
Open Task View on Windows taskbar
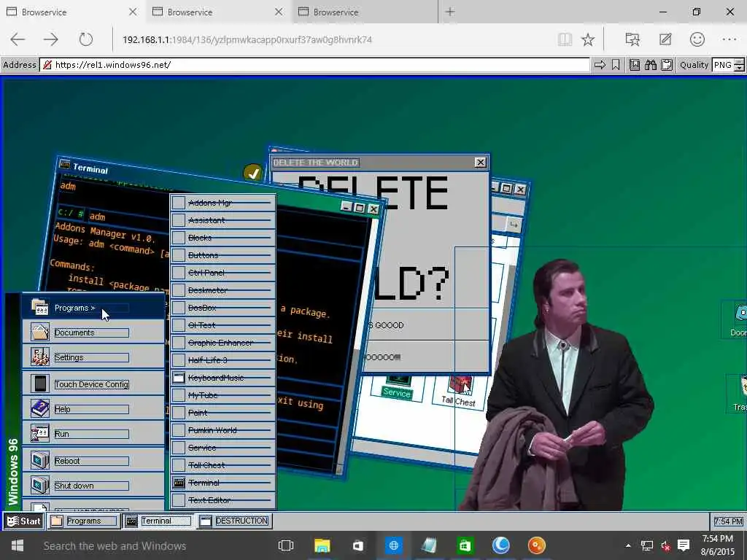[286, 545]
